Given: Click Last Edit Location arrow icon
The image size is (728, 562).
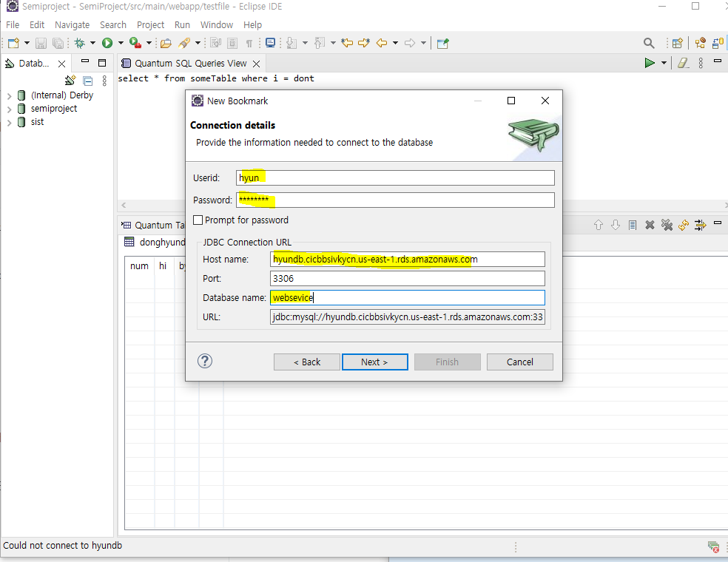Looking at the screenshot, I should pyautogui.click(x=347, y=43).
